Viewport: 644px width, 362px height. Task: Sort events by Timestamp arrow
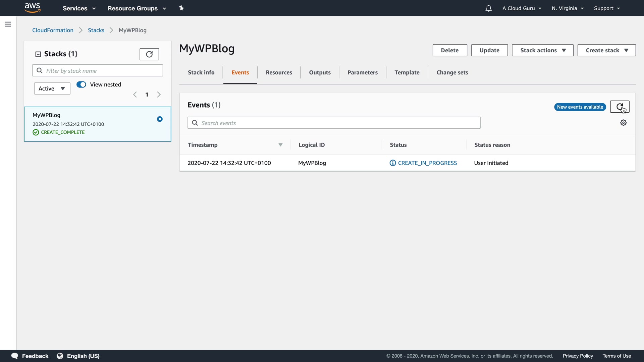click(x=280, y=145)
